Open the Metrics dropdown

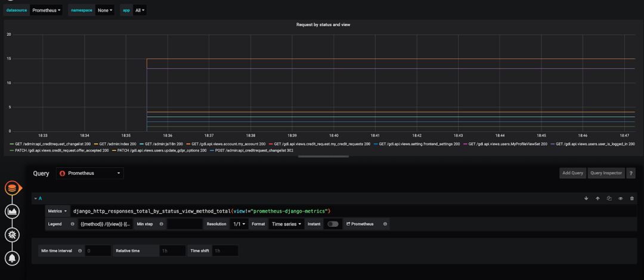[57, 211]
